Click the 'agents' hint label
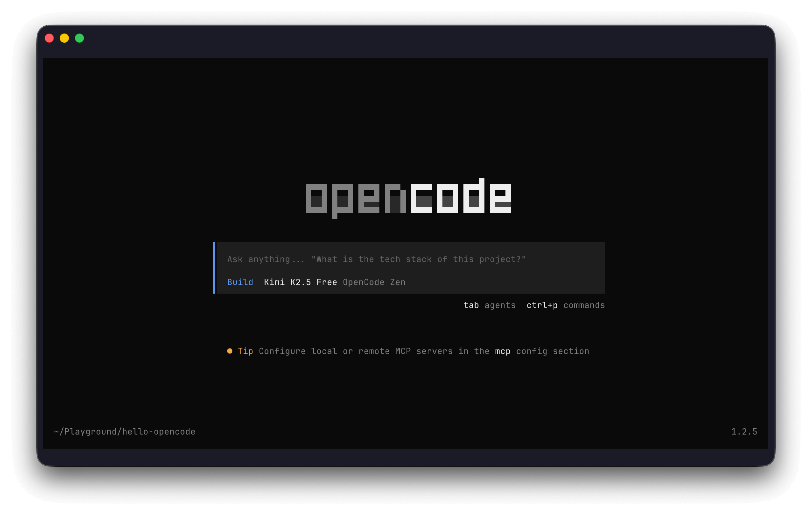The width and height of the screenshot is (812, 515). [500, 305]
